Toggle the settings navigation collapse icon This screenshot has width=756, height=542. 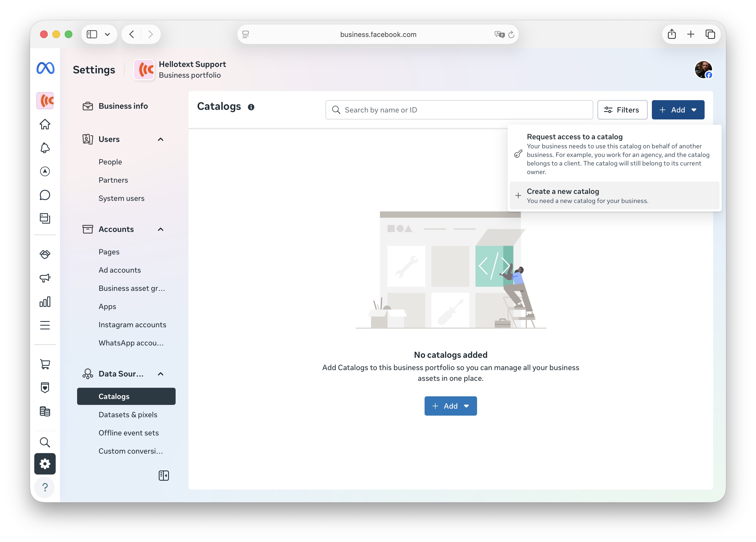pyautogui.click(x=164, y=476)
